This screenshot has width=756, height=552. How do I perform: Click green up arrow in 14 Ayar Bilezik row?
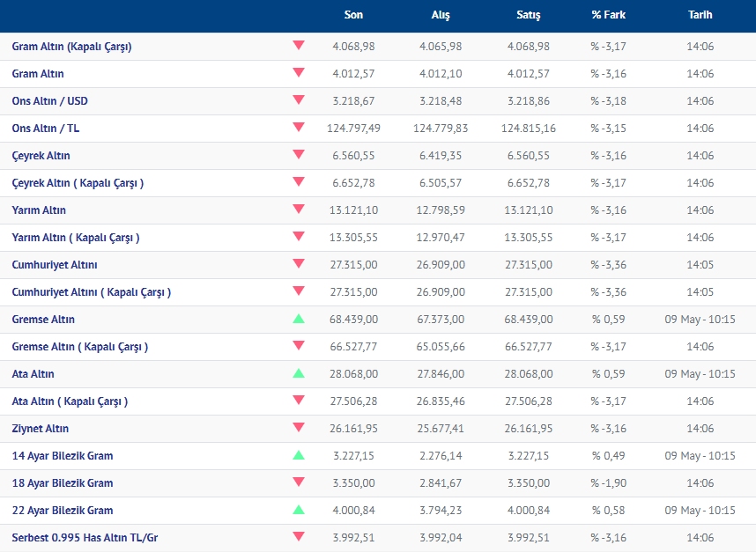click(x=299, y=454)
